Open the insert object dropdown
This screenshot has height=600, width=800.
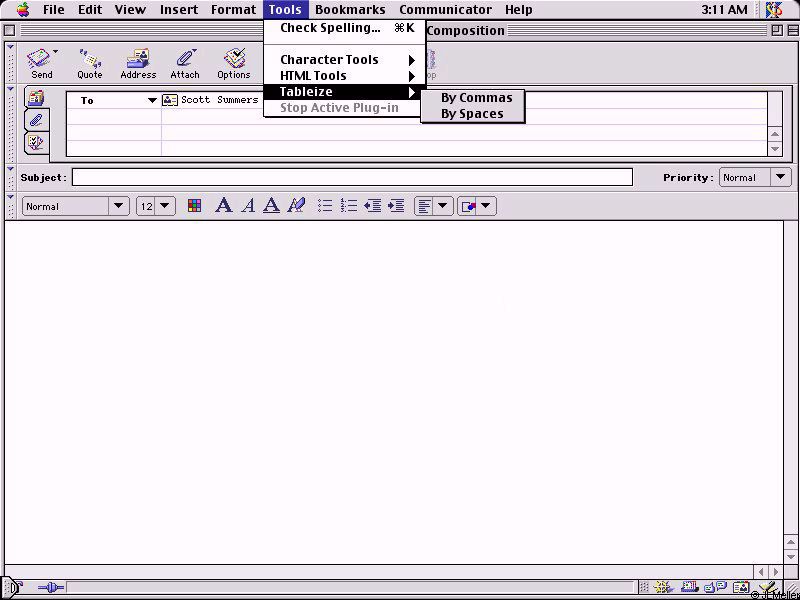click(x=477, y=206)
